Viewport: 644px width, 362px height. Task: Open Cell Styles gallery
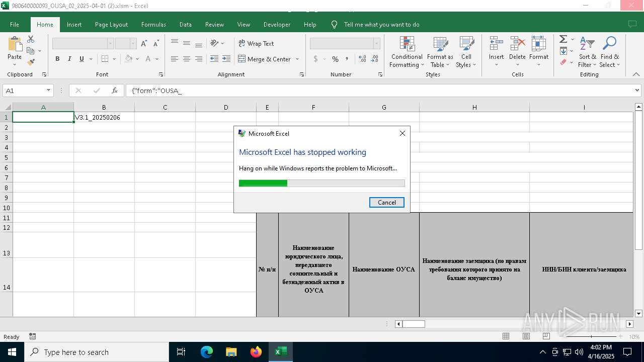pyautogui.click(x=466, y=52)
